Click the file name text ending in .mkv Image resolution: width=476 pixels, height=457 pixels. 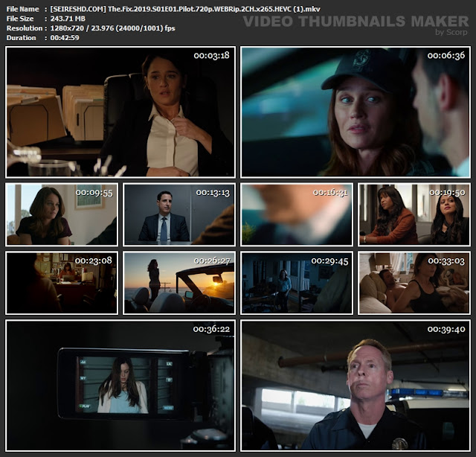click(x=185, y=9)
